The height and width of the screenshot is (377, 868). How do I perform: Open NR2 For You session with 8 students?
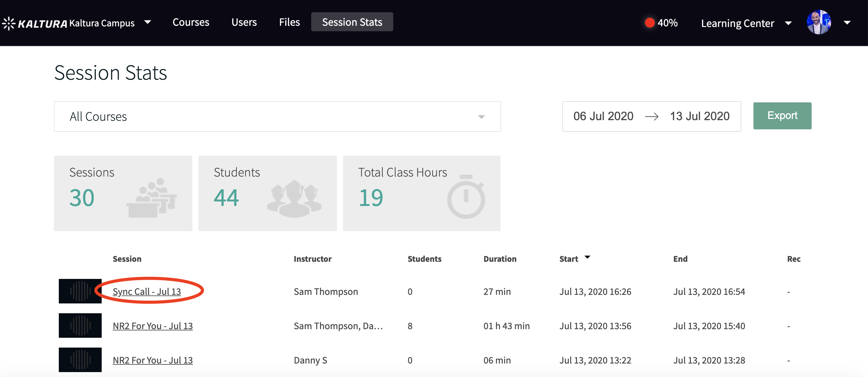(x=153, y=326)
